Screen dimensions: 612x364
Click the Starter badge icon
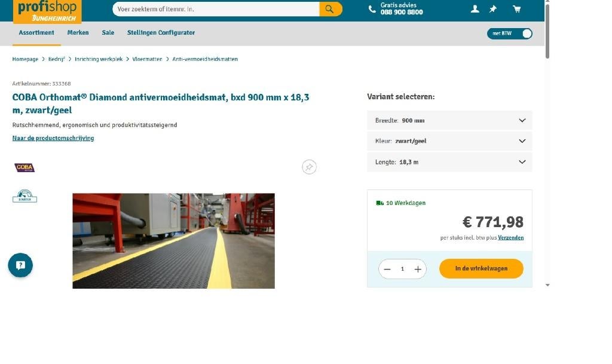[x=25, y=196]
